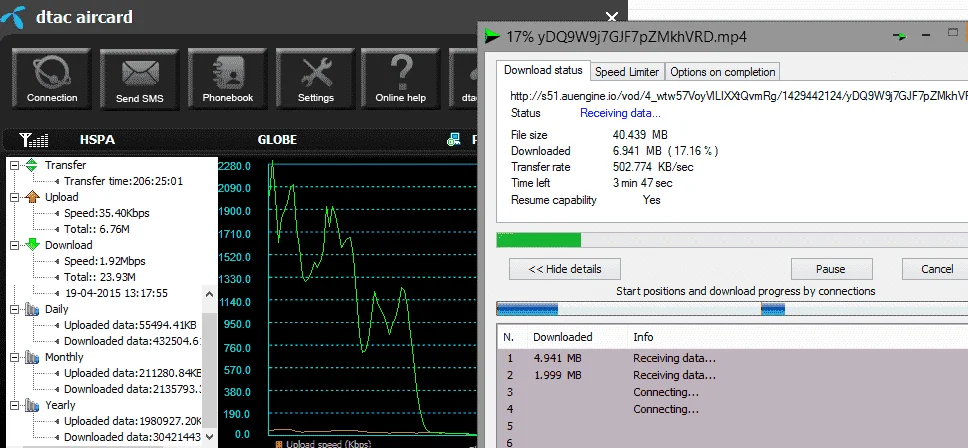Select Daily Uploaded data:55494.41KB item
The image size is (968, 448).
130,325
